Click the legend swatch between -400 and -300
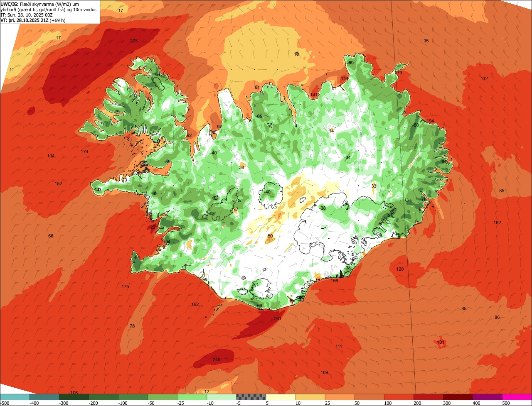This screenshot has height=406, width=532. 44,397
